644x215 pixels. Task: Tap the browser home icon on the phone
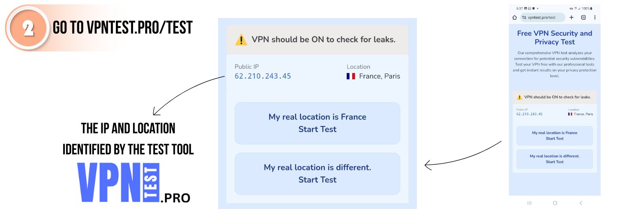(x=514, y=18)
